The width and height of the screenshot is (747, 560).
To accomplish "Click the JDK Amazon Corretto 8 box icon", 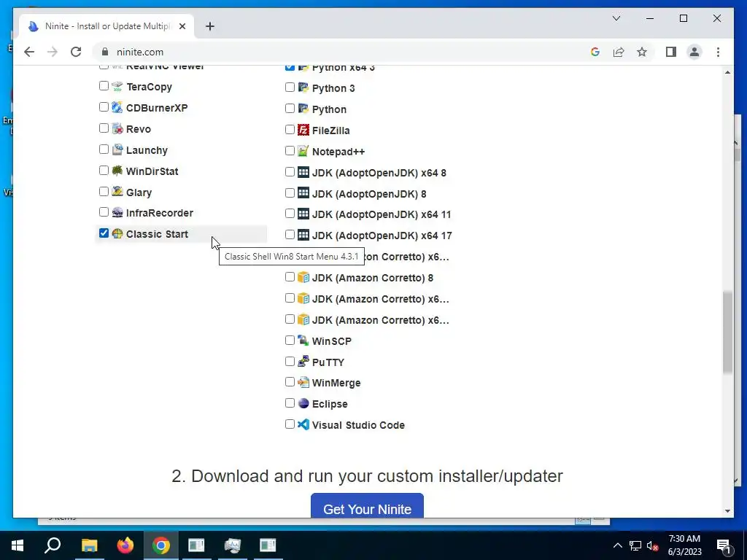I will pyautogui.click(x=303, y=277).
